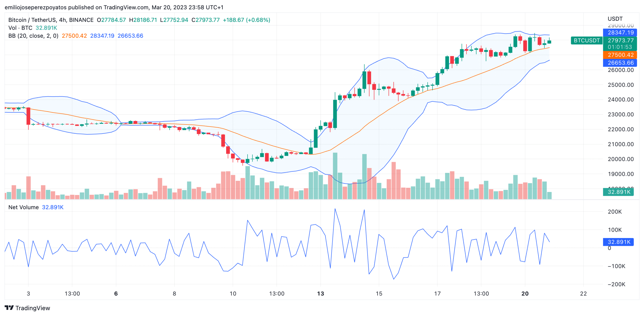Click the green 32.891K volume axis label
This screenshot has width=644, height=316.
pyautogui.click(x=618, y=192)
